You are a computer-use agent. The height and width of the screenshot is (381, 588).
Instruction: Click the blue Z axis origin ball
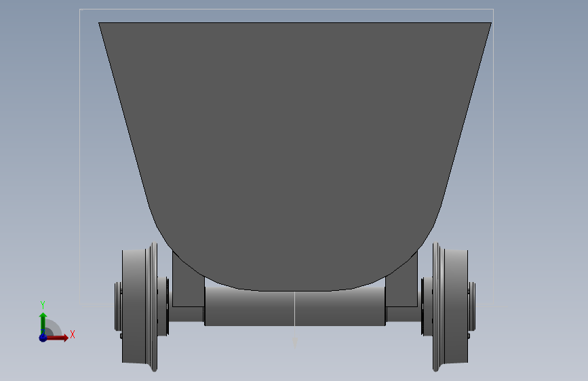43,338
